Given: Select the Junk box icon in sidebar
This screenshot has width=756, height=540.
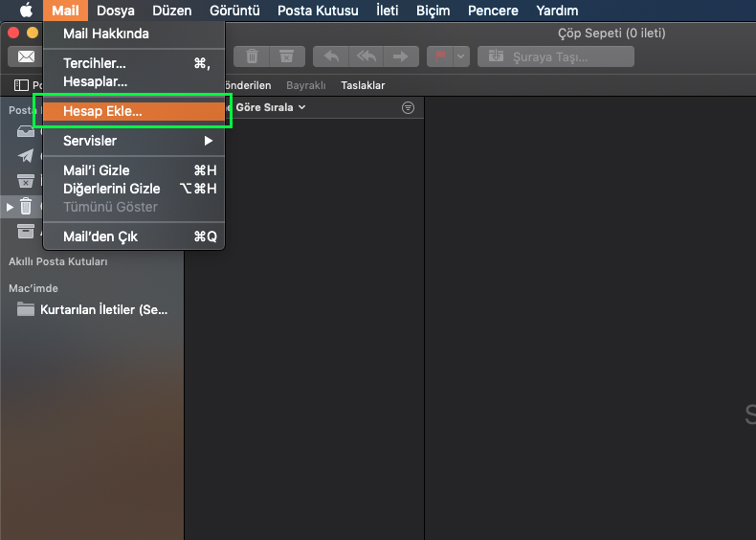Looking at the screenshot, I should point(26,181).
